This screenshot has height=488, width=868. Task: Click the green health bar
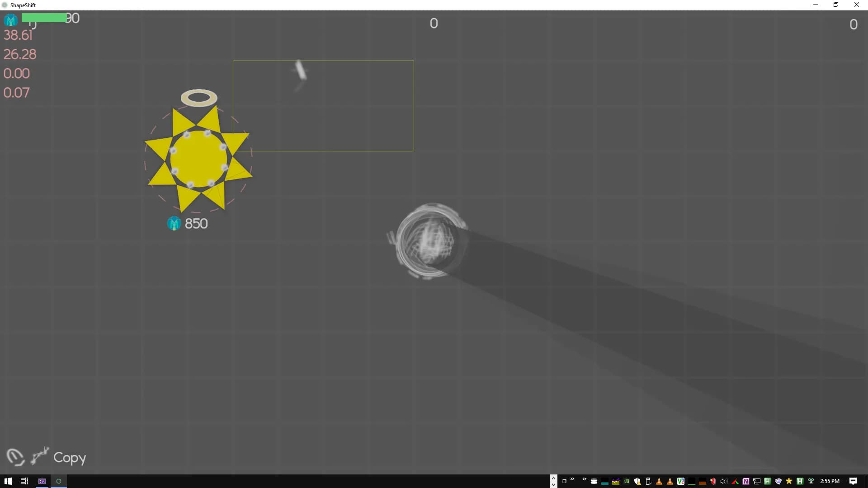tap(44, 18)
